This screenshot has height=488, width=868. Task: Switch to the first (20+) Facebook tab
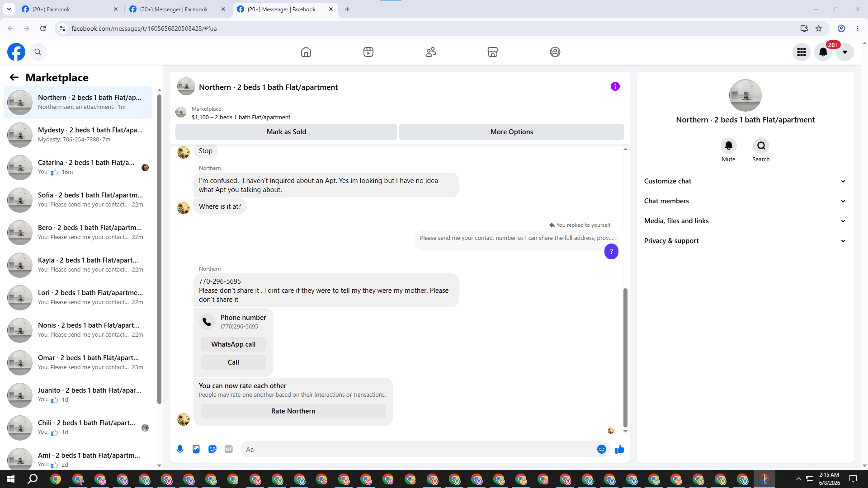(x=70, y=9)
